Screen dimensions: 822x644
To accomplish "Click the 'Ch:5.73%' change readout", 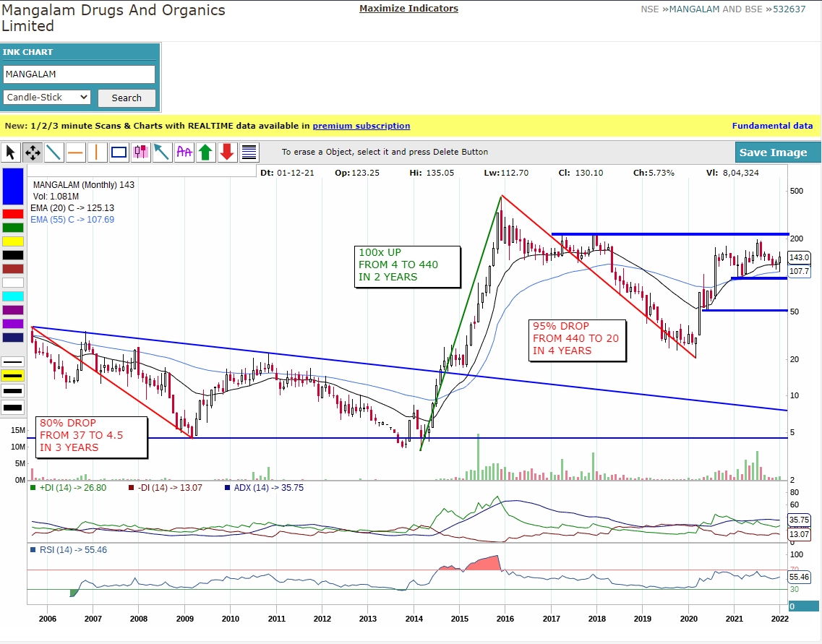I will pos(654,173).
